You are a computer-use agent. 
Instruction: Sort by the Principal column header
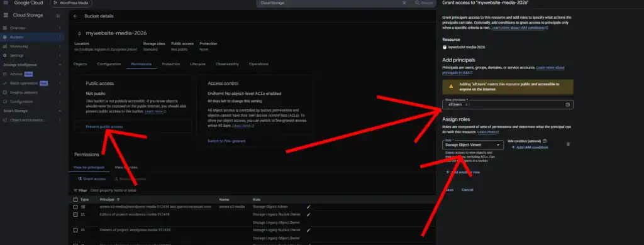(109, 199)
